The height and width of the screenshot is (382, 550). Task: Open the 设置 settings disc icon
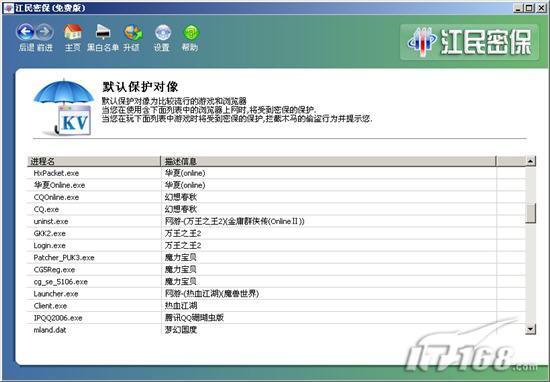(162, 33)
